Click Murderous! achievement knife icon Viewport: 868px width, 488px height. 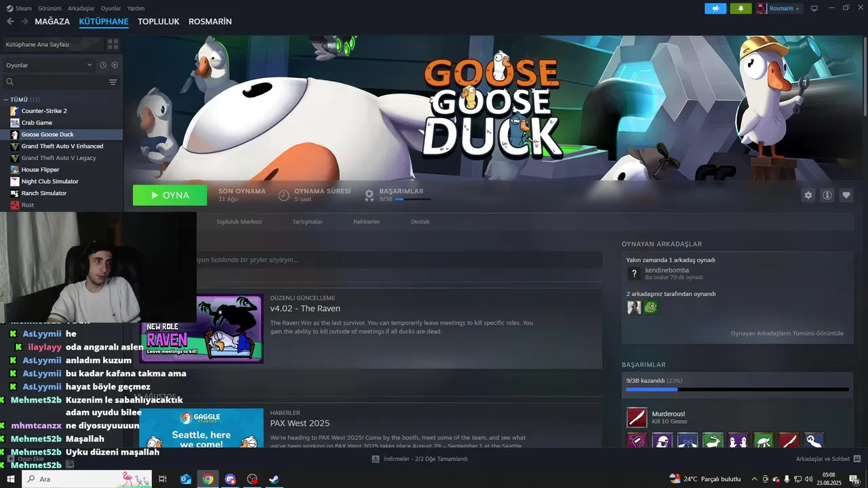pyautogui.click(x=637, y=418)
